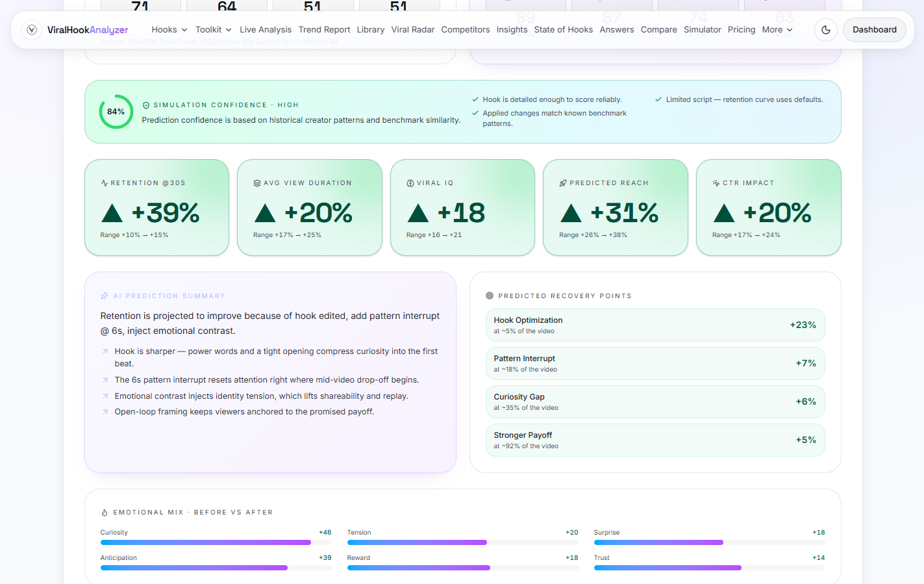The width and height of the screenshot is (924, 584).
Task: Click the '+23%' Hook Optimization value
Action: pyautogui.click(x=803, y=325)
